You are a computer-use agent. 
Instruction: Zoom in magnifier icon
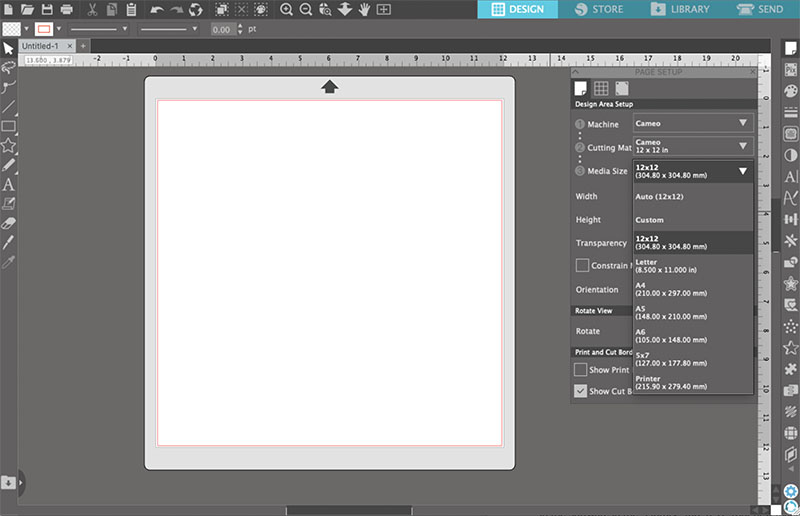[286, 9]
